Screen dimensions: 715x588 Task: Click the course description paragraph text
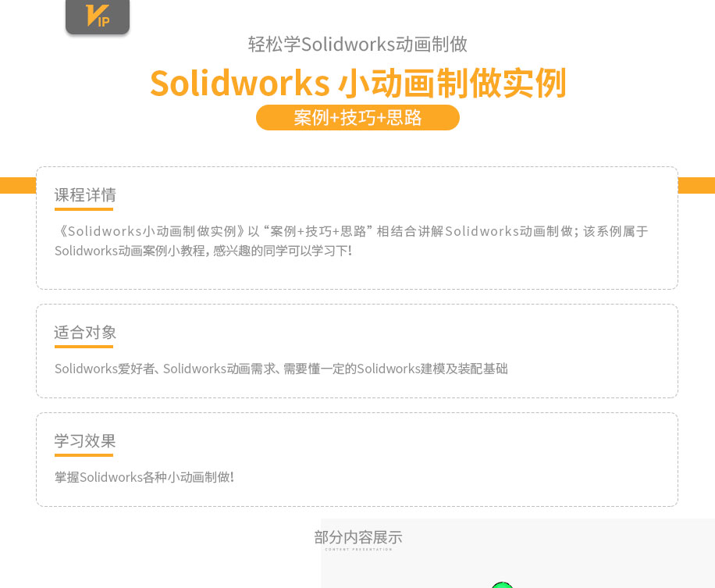[351, 241]
